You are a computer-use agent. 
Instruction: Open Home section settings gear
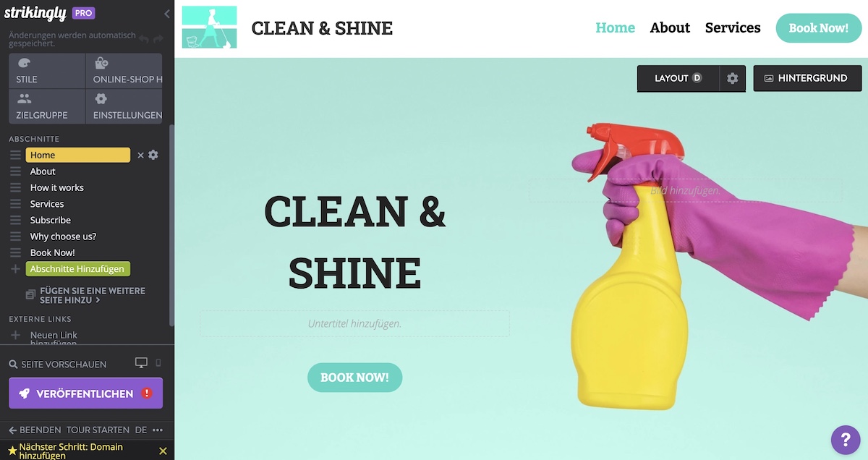click(153, 155)
